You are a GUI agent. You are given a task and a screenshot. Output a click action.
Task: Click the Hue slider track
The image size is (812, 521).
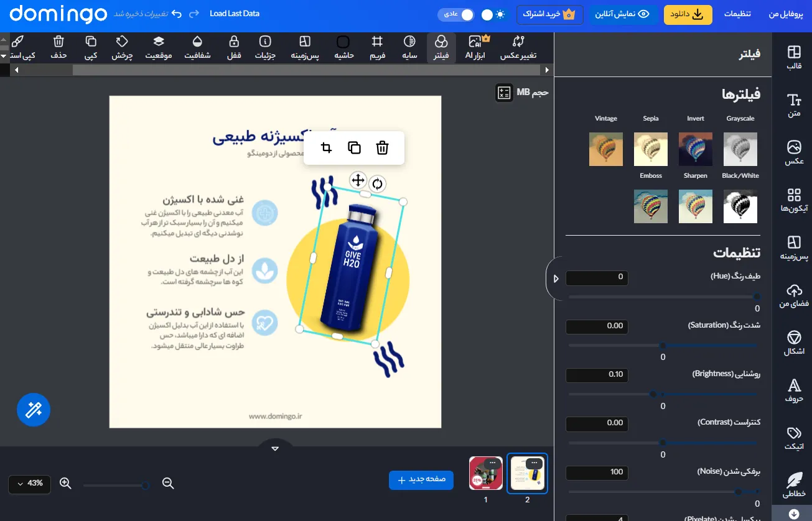(x=663, y=297)
